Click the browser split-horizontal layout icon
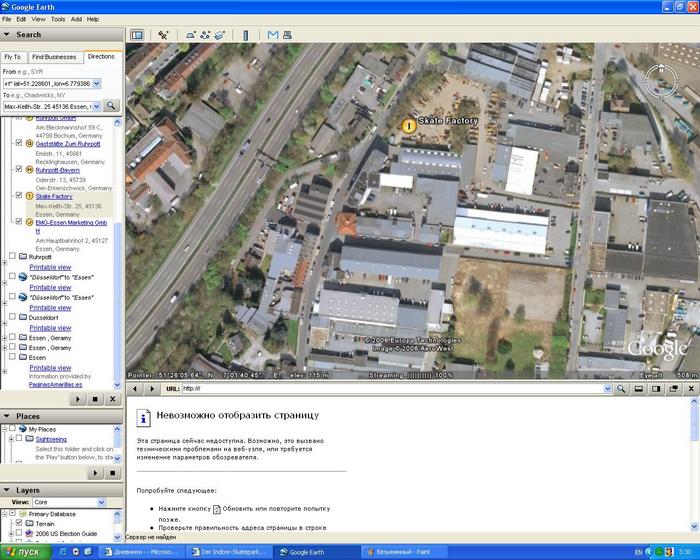Image resolution: width=700 pixels, height=560 pixels. point(639,389)
